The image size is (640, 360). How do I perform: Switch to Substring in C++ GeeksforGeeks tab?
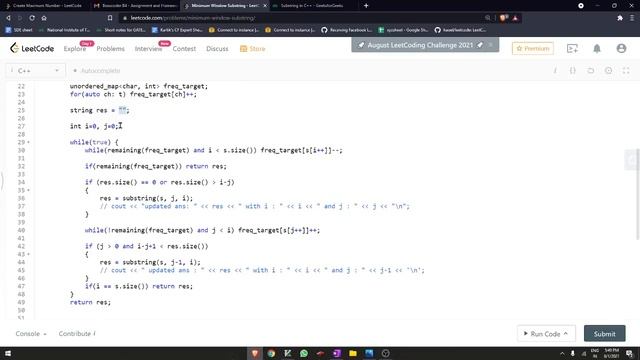(x=312, y=6)
